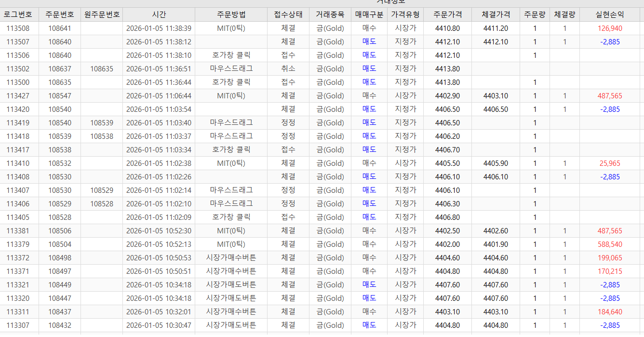Click the 매매구분 column header
Viewport: 644px width, 337px height.
click(x=369, y=14)
